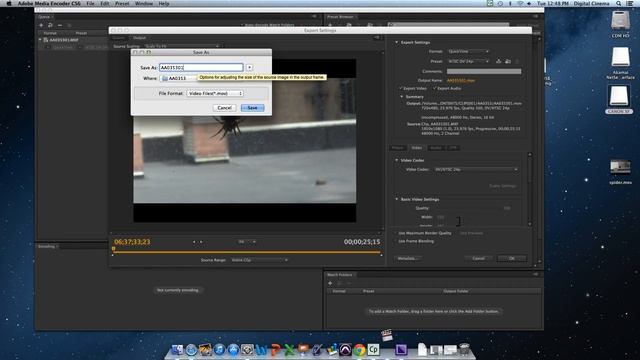Image resolution: width=640 pixels, height=360 pixels.
Task: Import preset folder icon in Export Settings
Action: pyautogui.click(x=508, y=61)
